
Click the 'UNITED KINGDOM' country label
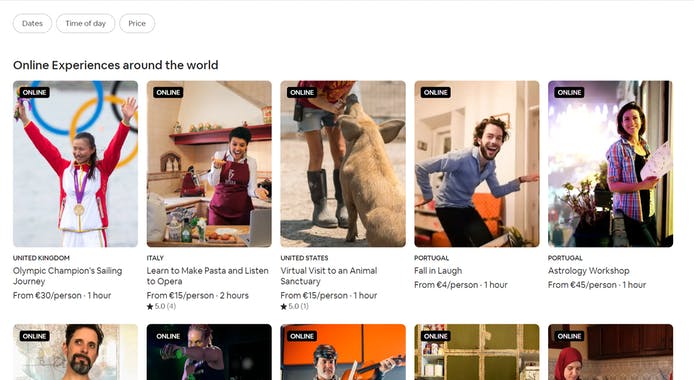[x=41, y=258]
